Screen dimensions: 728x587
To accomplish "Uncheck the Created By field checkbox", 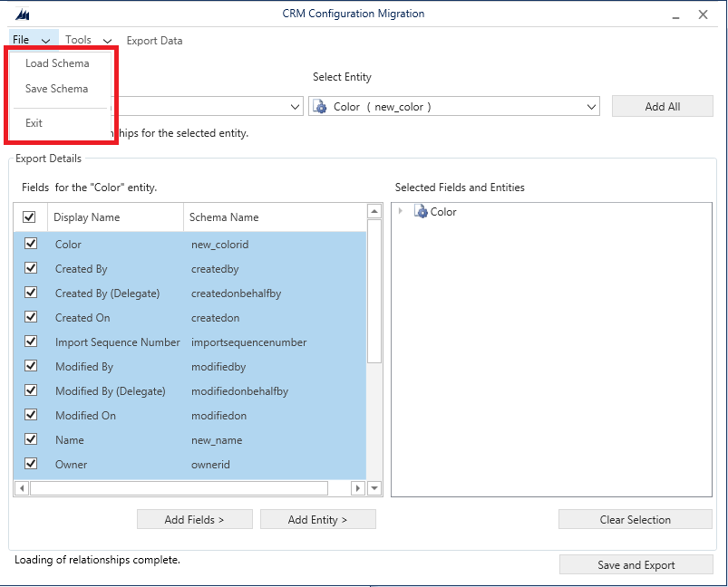I will coord(31,269).
